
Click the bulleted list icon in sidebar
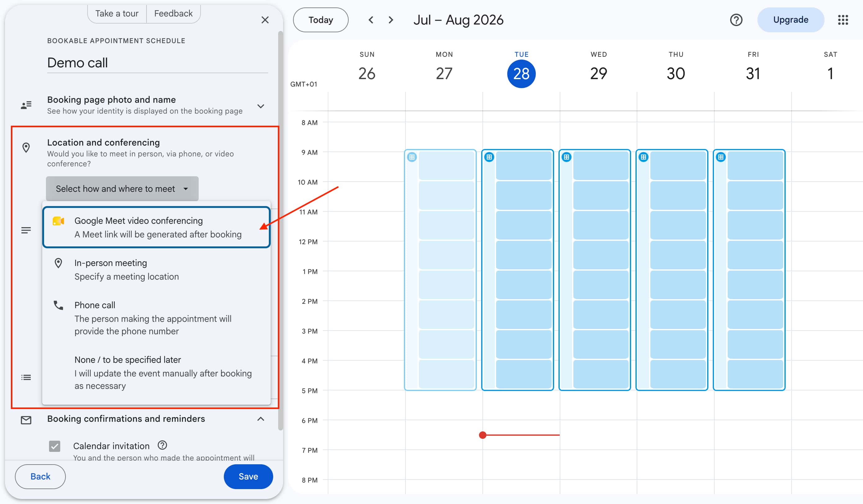(x=26, y=377)
